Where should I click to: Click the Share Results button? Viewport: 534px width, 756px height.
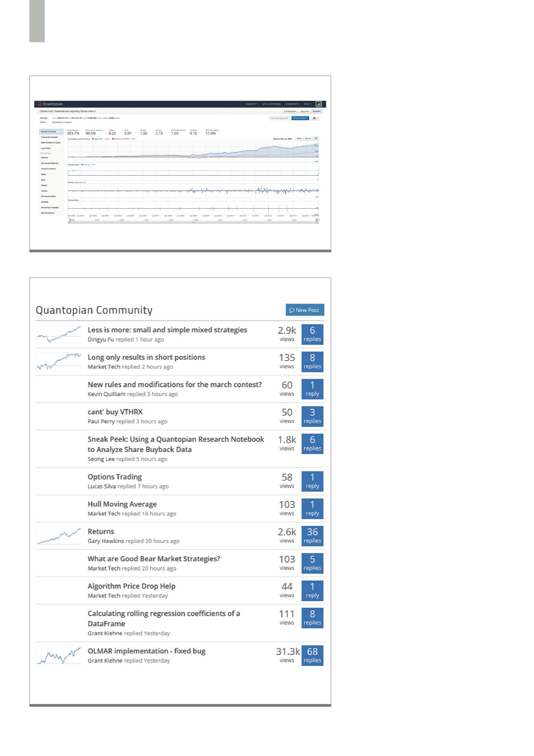tap(300, 118)
